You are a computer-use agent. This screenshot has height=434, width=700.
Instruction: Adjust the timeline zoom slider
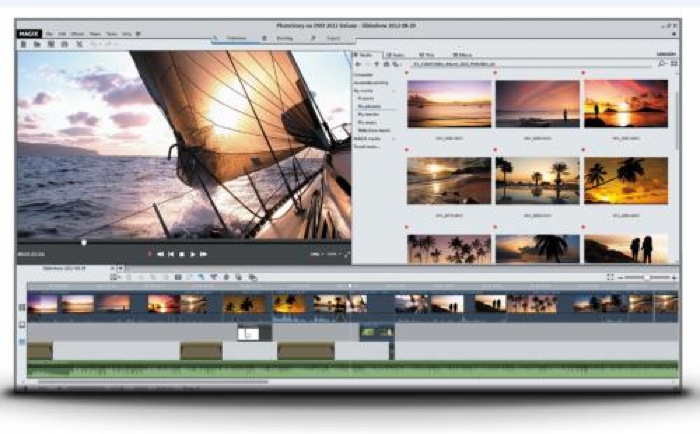pos(648,276)
